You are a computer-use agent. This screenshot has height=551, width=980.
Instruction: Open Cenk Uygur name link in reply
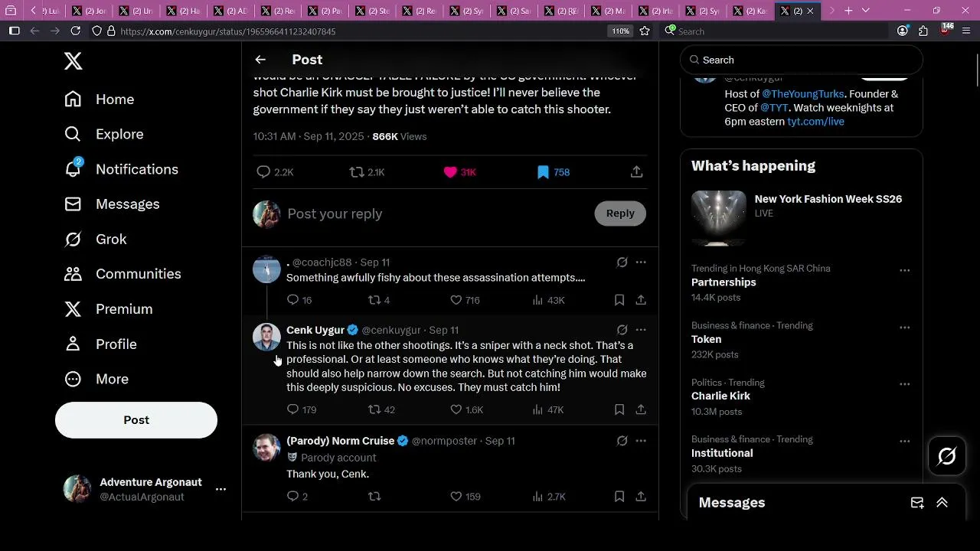point(315,330)
